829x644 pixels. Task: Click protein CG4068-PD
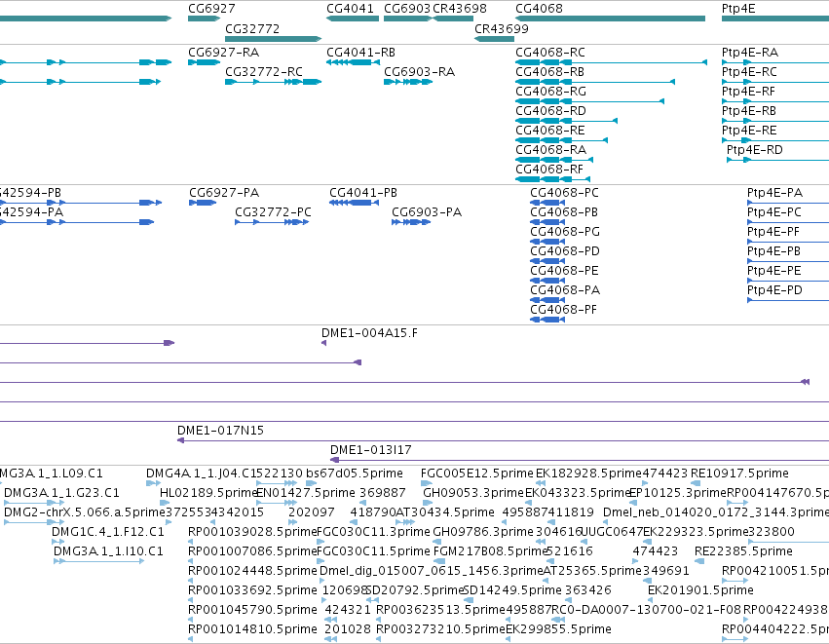(x=547, y=261)
